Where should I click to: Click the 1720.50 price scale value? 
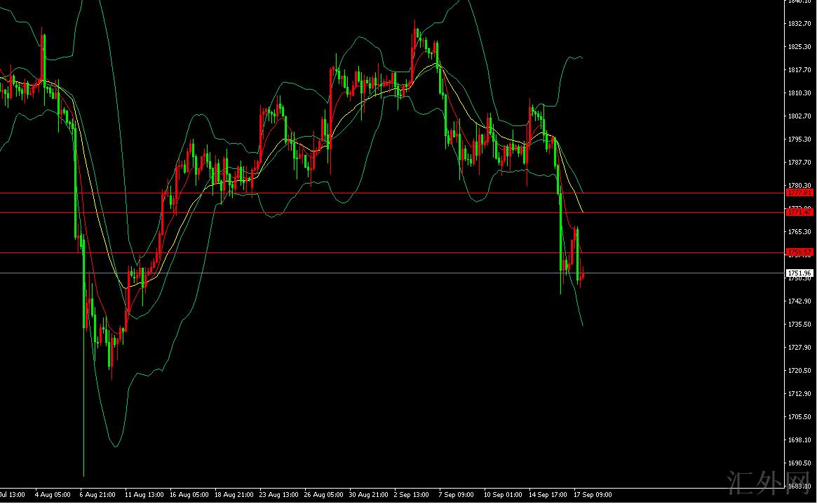pos(800,371)
